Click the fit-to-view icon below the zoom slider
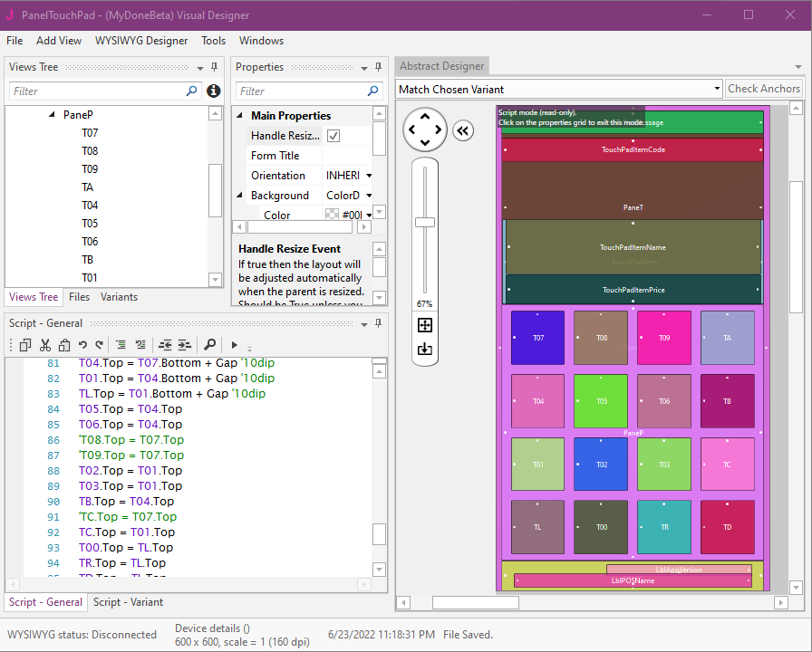The height and width of the screenshot is (652, 812). [x=425, y=325]
